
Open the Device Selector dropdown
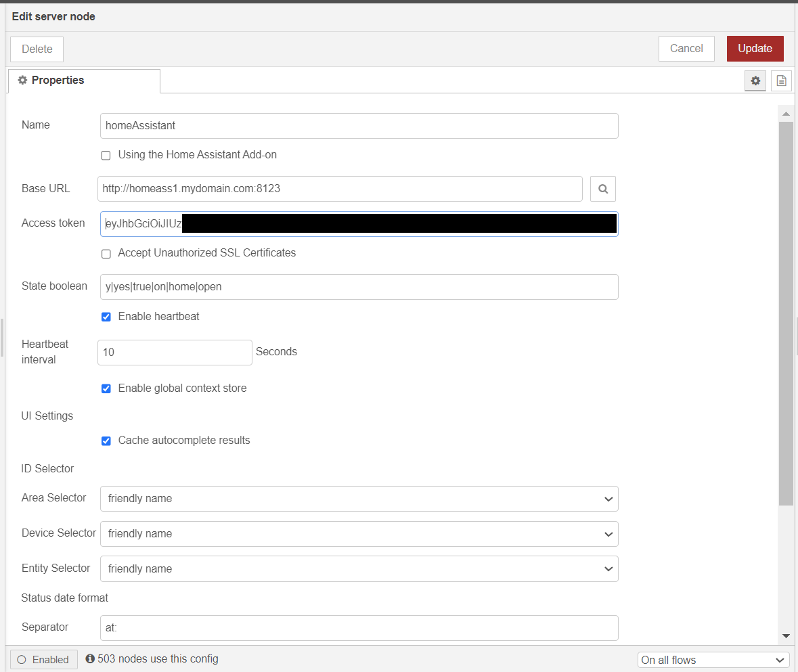(x=359, y=533)
